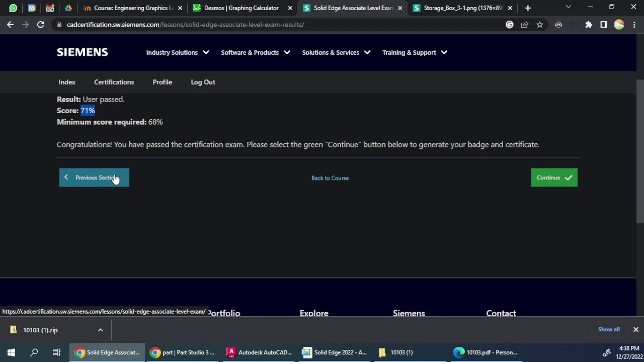Open the pinned Gmail tab
This screenshot has height=362, width=644.
pyautogui.click(x=50, y=8)
